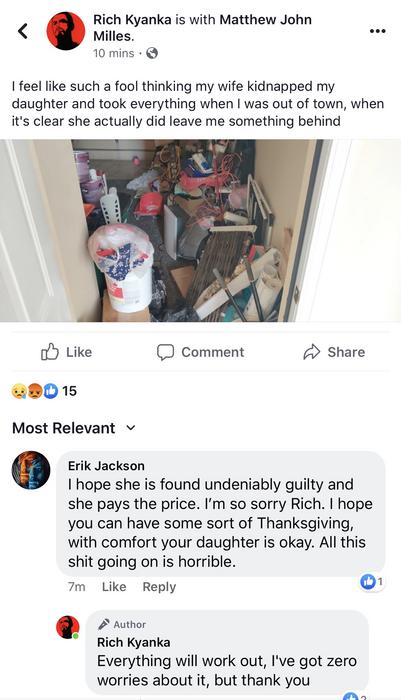Open the Matthew John Milles tagged profile
Viewport: 401px width, 700px height.
tap(202, 28)
